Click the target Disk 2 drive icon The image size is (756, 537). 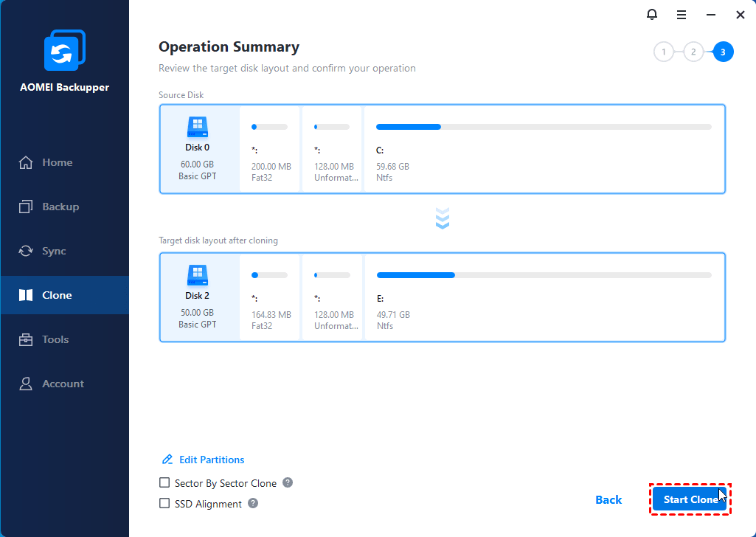[198, 276]
